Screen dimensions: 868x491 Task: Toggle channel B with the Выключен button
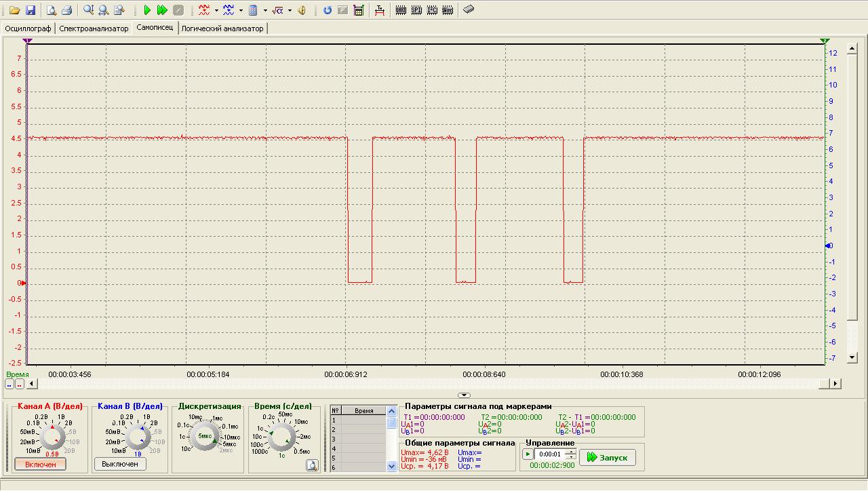pyautogui.click(x=120, y=464)
